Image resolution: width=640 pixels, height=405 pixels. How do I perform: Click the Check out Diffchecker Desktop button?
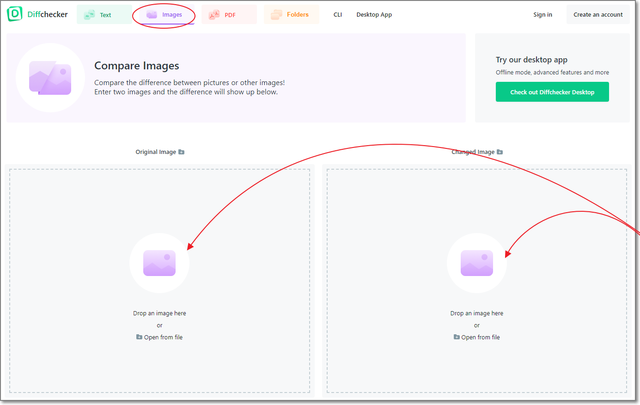pyautogui.click(x=551, y=92)
